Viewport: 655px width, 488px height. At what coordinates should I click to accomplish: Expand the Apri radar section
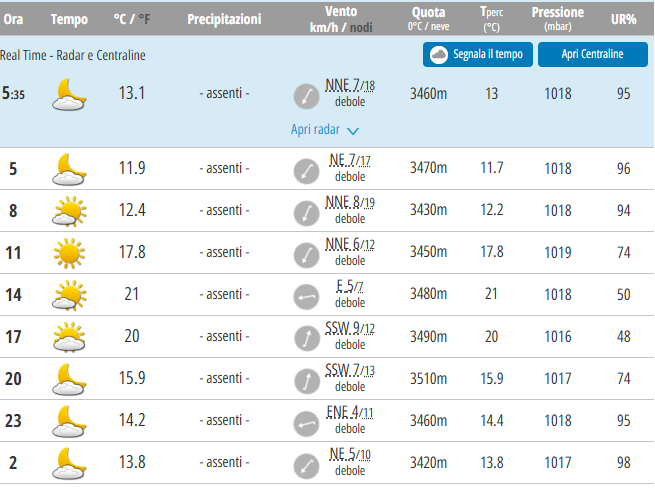point(315,129)
